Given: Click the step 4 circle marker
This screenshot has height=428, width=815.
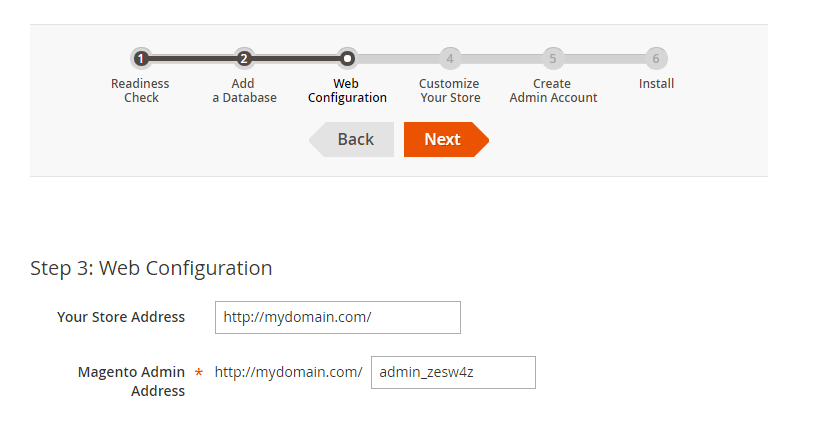Looking at the screenshot, I should click(x=450, y=58).
